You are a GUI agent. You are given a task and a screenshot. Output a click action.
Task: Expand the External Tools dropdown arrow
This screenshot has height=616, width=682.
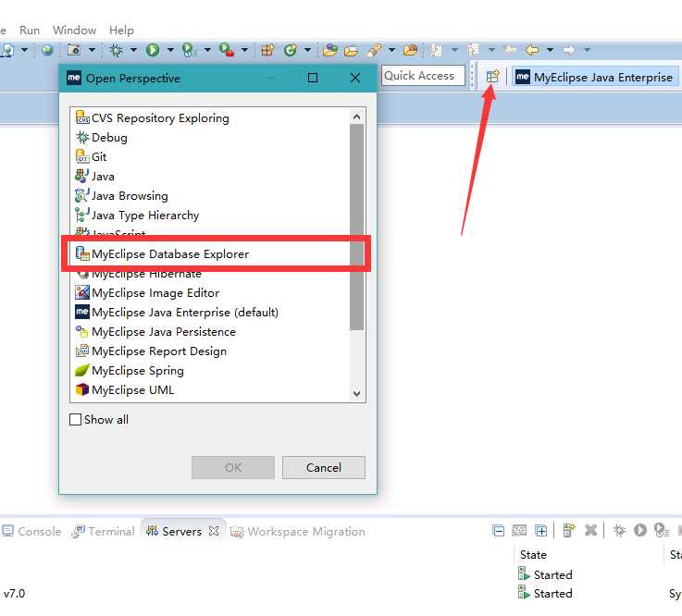pyautogui.click(x=245, y=50)
